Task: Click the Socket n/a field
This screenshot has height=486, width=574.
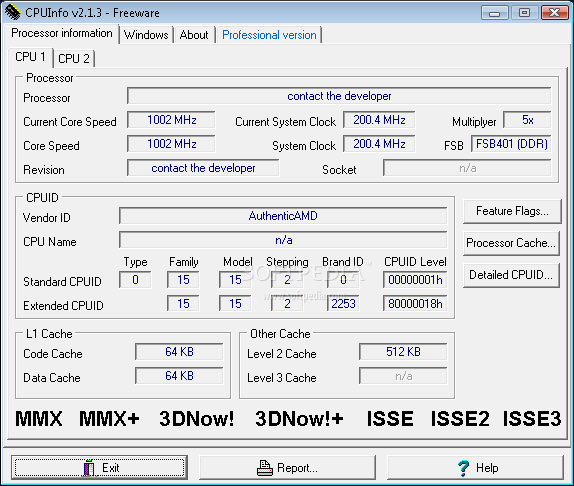Action: [467, 168]
